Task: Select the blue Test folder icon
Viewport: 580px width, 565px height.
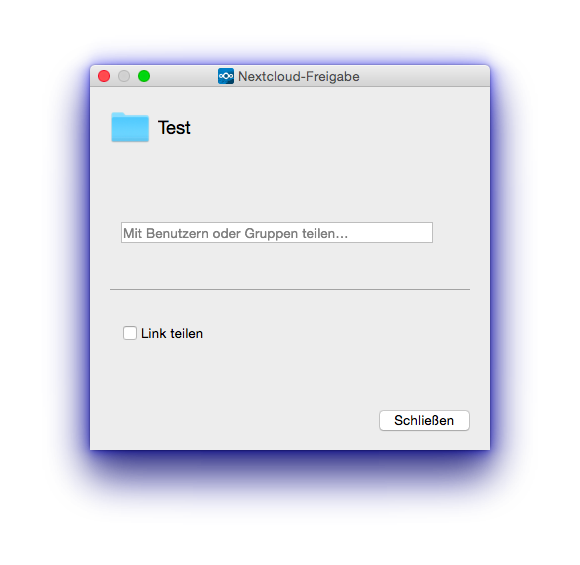Action: point(130,127)
